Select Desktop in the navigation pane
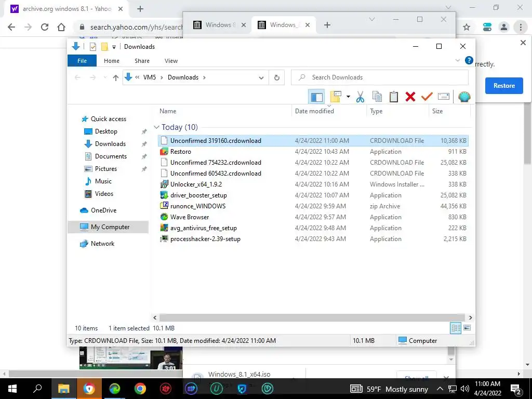This screenshot has height=399, width=532. click(106, 131)
